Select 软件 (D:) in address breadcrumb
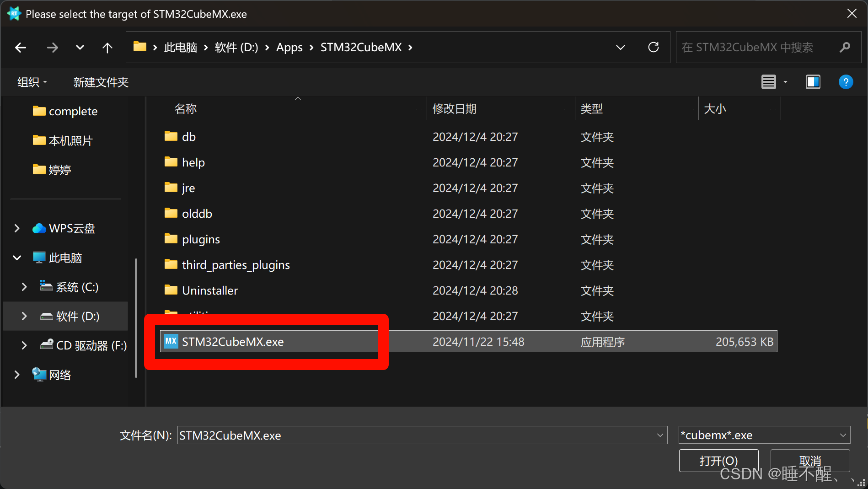 [236, 47]
